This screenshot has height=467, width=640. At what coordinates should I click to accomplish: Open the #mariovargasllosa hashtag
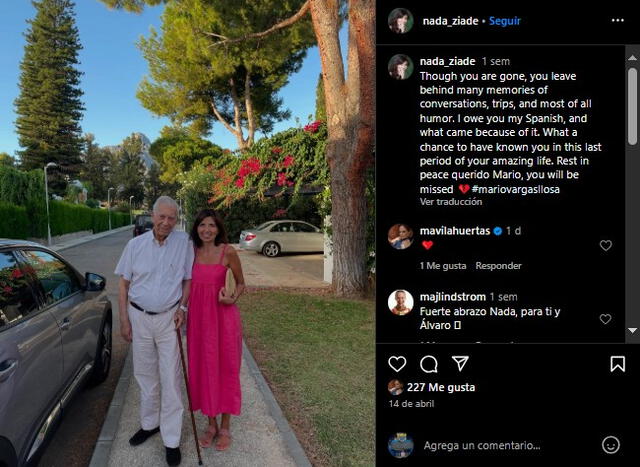[516, 189]
